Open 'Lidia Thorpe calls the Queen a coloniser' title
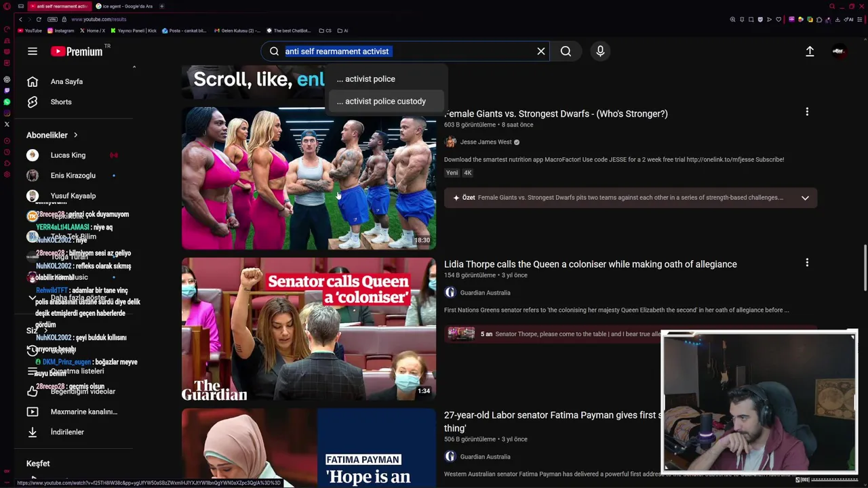868x488 pixels. 590,264
